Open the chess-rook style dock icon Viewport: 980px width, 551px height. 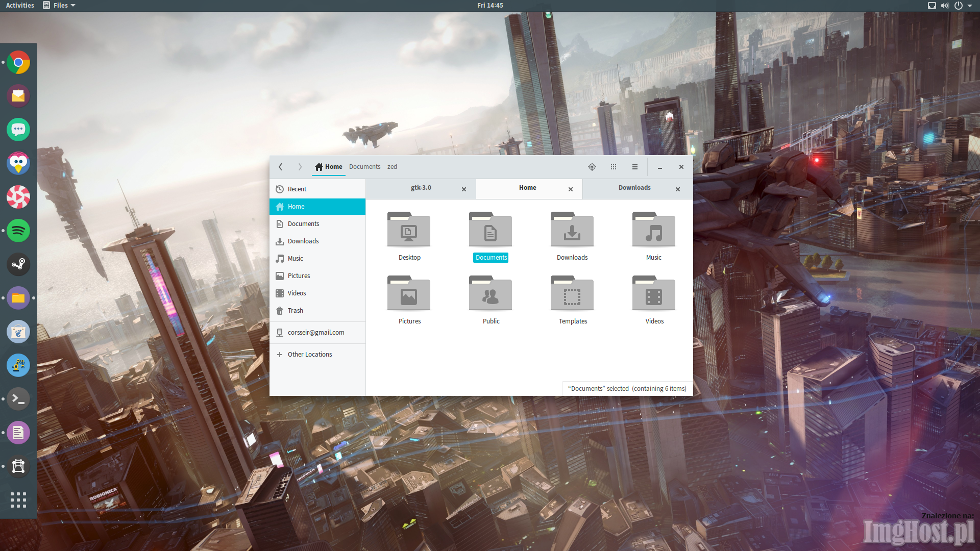tap(18, 466)
